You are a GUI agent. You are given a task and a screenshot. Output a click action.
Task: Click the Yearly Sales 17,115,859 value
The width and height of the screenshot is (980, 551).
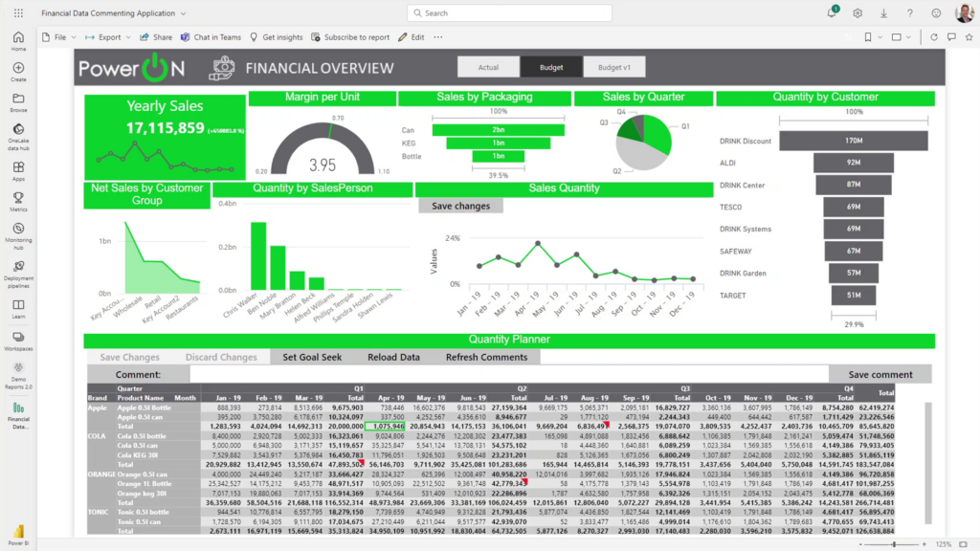pos(165,128)
